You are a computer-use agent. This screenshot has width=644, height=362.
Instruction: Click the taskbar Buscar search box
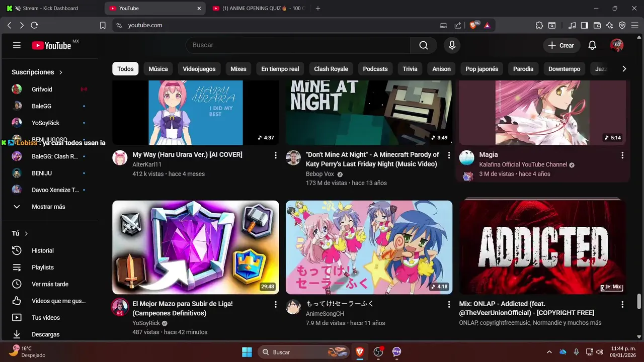(303, 352)
